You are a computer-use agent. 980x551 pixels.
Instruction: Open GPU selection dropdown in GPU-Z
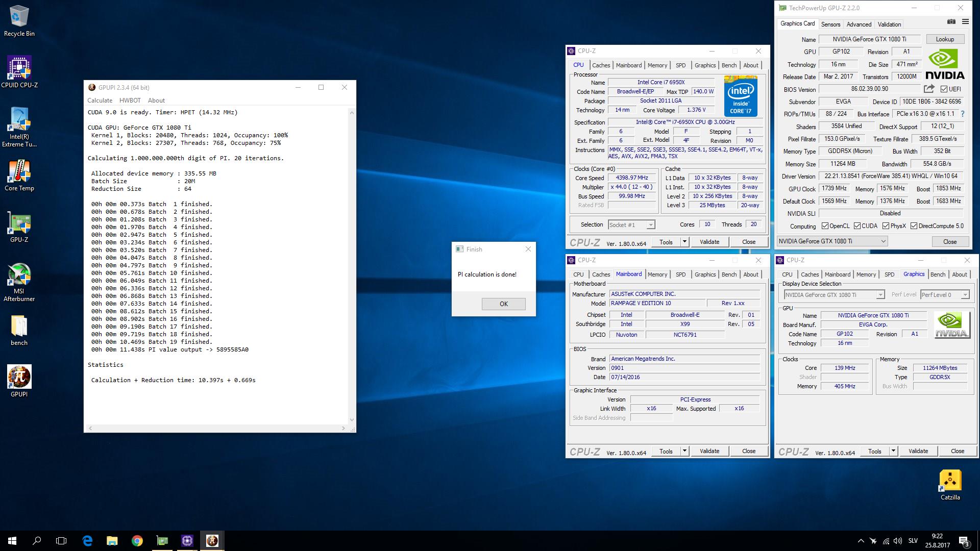pos(832,241)
